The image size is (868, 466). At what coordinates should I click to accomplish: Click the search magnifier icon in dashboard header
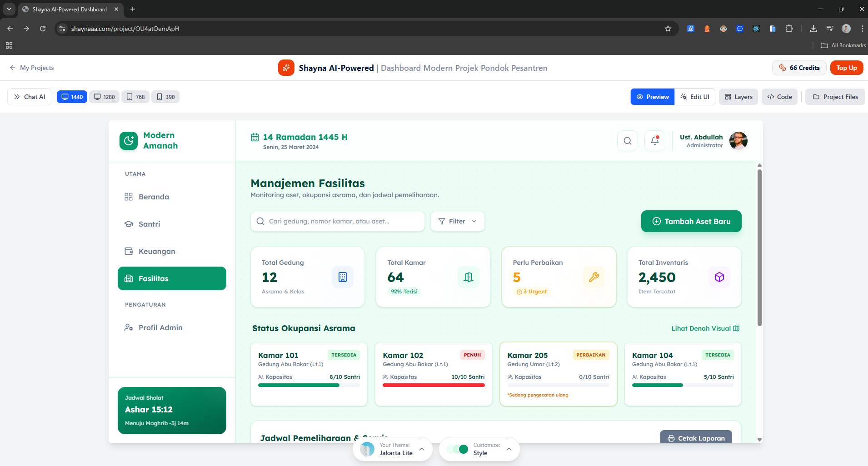point(627,141)
